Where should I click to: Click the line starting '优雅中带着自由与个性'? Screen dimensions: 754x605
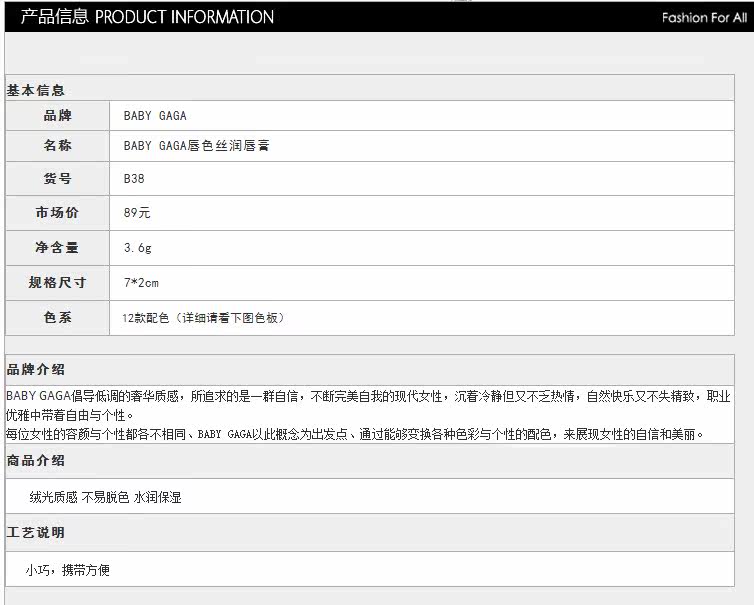pos(70,415)
